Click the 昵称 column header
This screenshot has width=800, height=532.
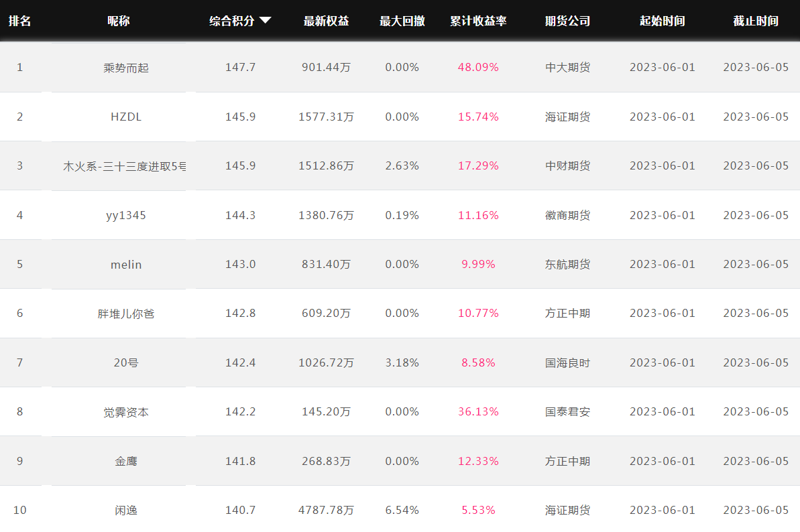coord(119,21)
